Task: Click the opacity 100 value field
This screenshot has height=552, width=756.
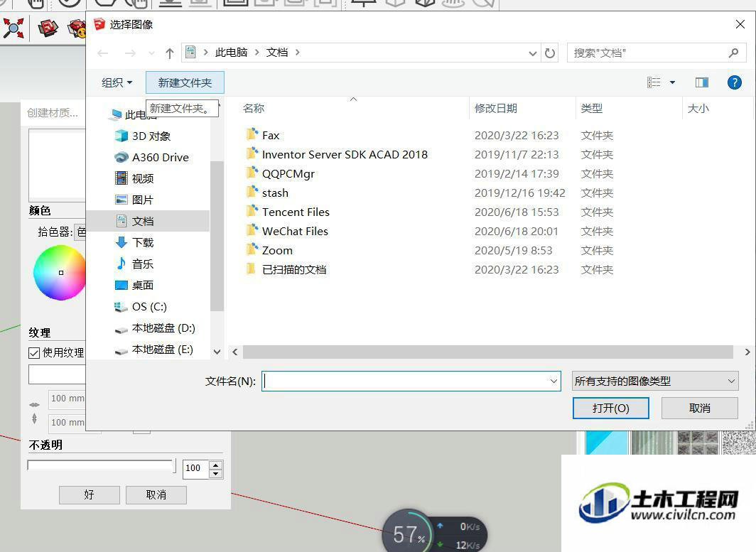Action: pos(196,468)
